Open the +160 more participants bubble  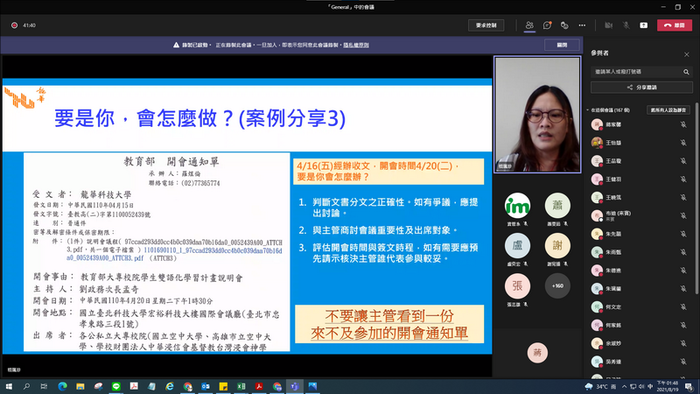click(x=557, y=286)
